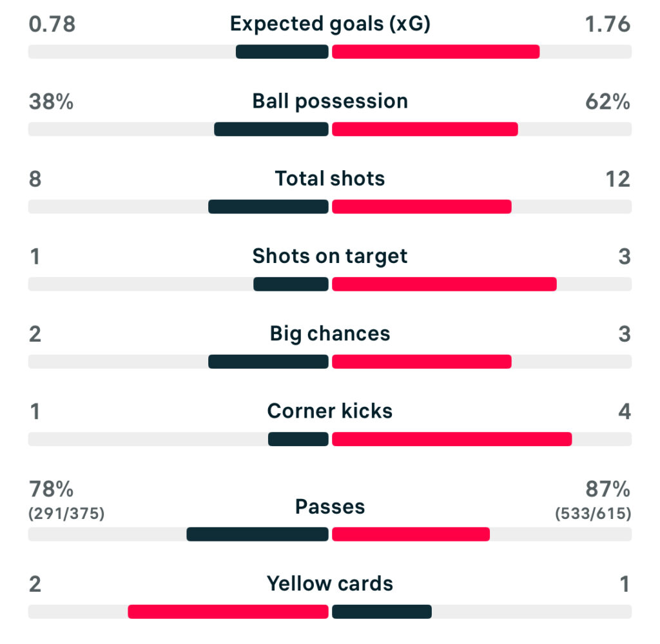
Task: Click the red Yellow cards bar
Action: (228, 611)
